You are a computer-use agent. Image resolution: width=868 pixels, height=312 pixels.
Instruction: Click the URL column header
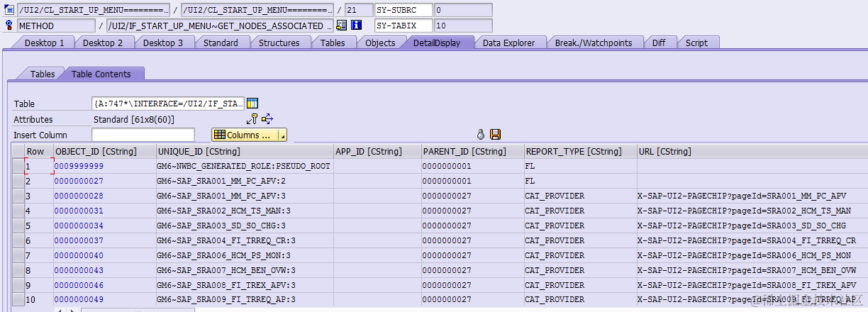pyautogui.click(x=752, y=151)
